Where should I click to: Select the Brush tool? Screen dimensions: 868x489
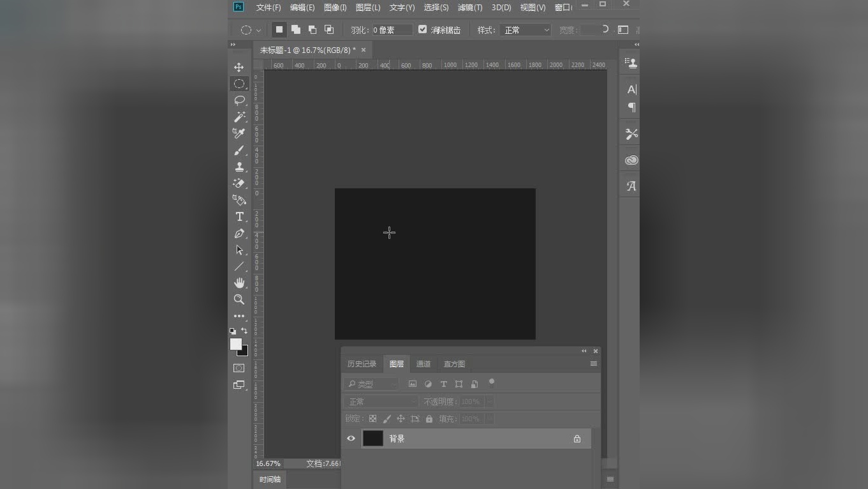click(239, 150)
